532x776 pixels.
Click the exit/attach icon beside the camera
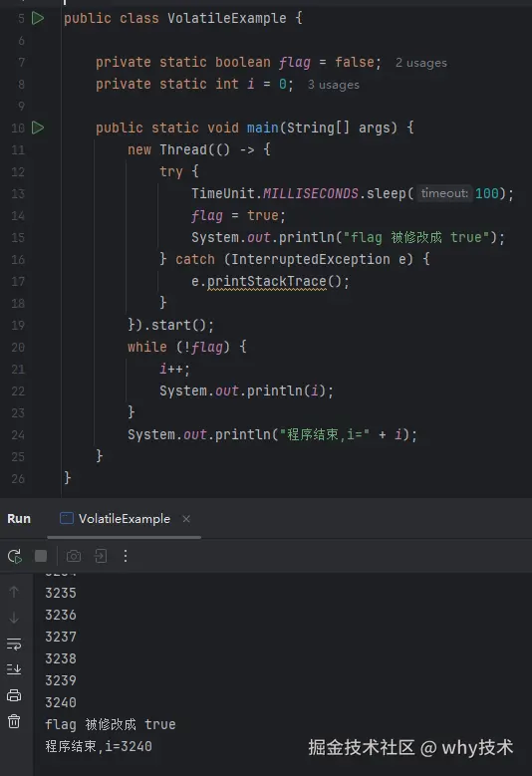pyautogui.click(x=101, y=556)
